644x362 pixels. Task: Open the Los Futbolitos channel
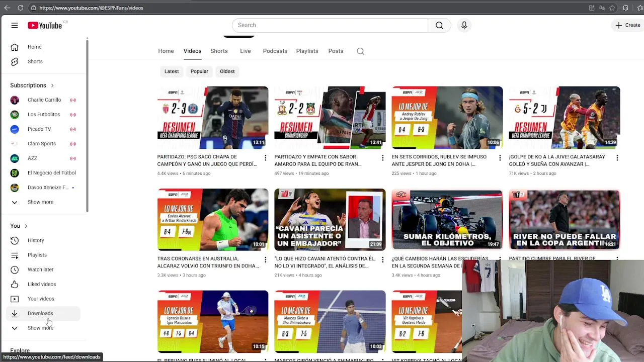click(43, 115)
